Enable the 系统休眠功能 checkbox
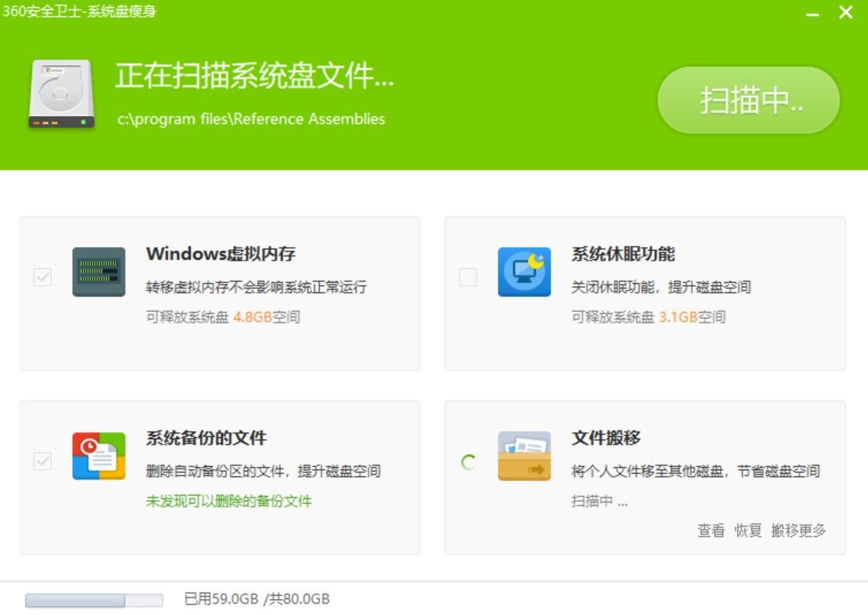The width and height of the screenshot is (868, 615). tap(468, 277)
